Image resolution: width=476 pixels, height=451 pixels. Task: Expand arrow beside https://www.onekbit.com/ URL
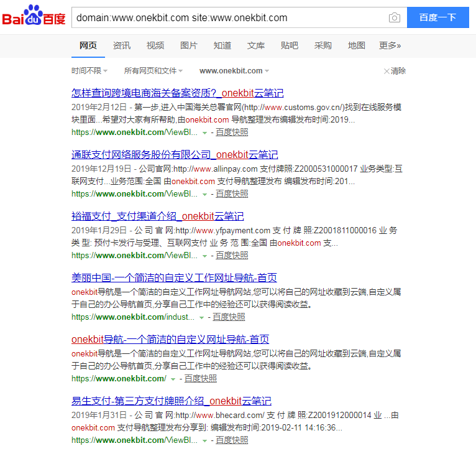click(x=173, y=379)
